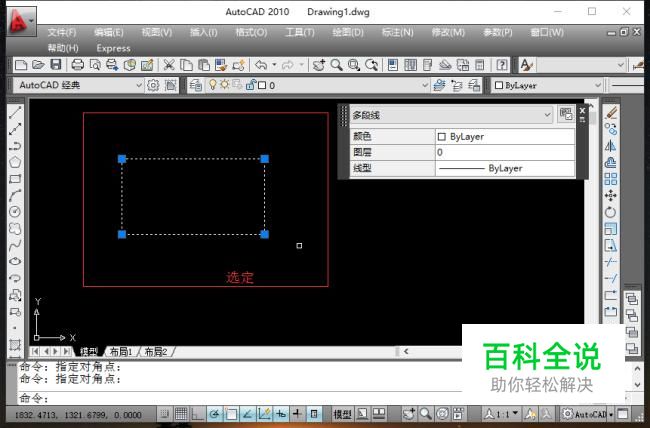Toggle Grid display in status bar

click(x=181, y=413)
